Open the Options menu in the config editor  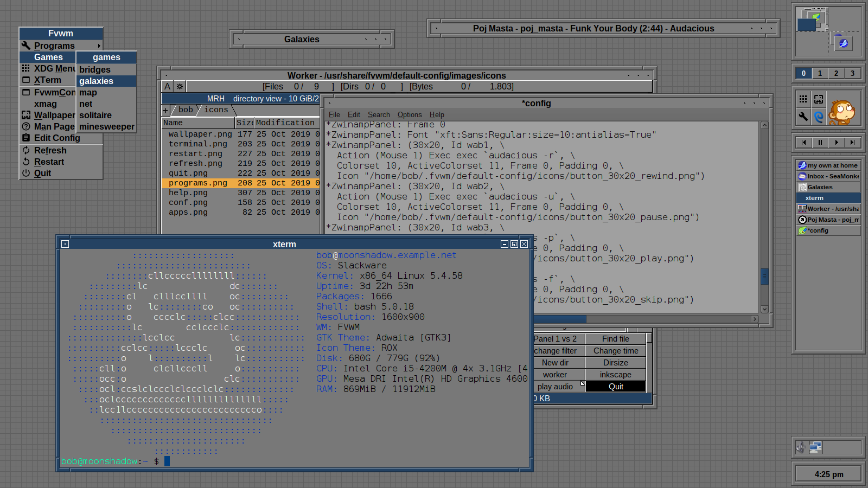(x=409, y=114)
